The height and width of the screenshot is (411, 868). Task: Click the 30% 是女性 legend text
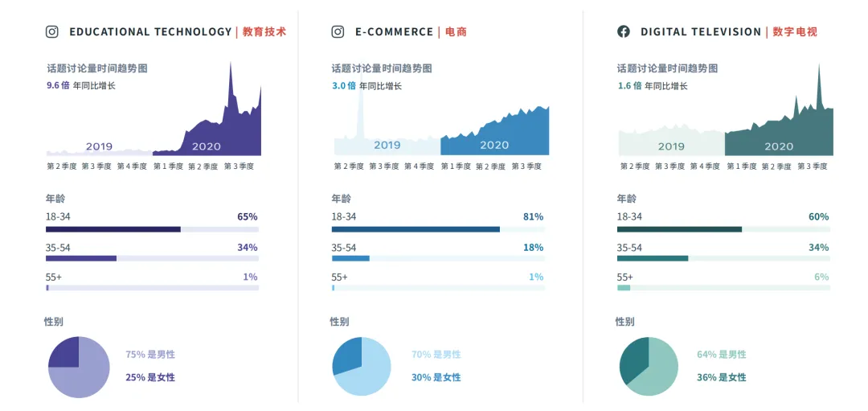point(436,378)
